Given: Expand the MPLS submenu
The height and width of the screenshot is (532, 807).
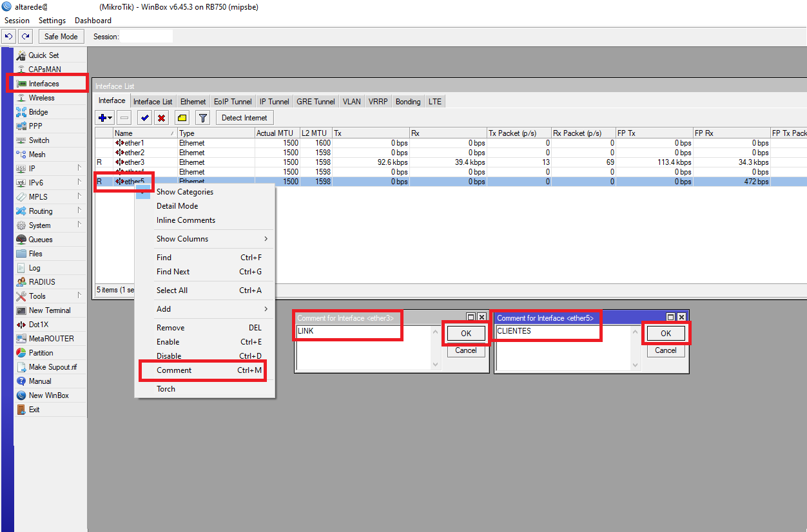Looking at the screenshot, I should [50, 197].
